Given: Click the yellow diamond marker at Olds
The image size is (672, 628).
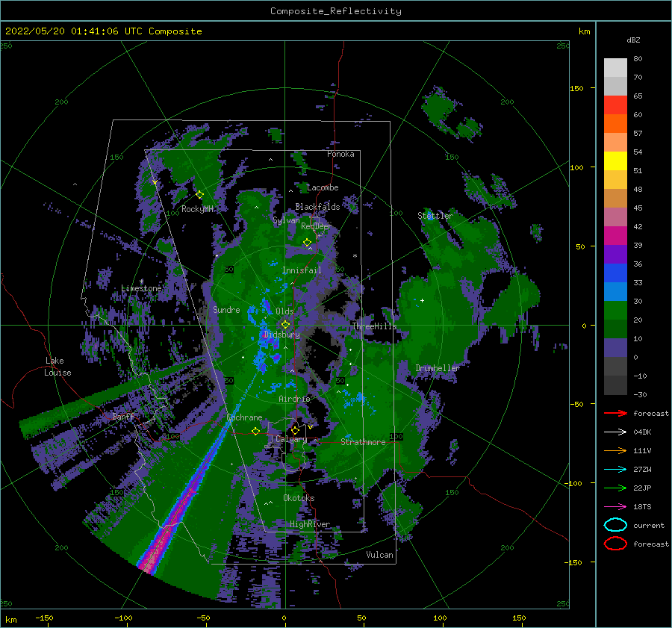Looking at the screenshot, I should (285, 325).
